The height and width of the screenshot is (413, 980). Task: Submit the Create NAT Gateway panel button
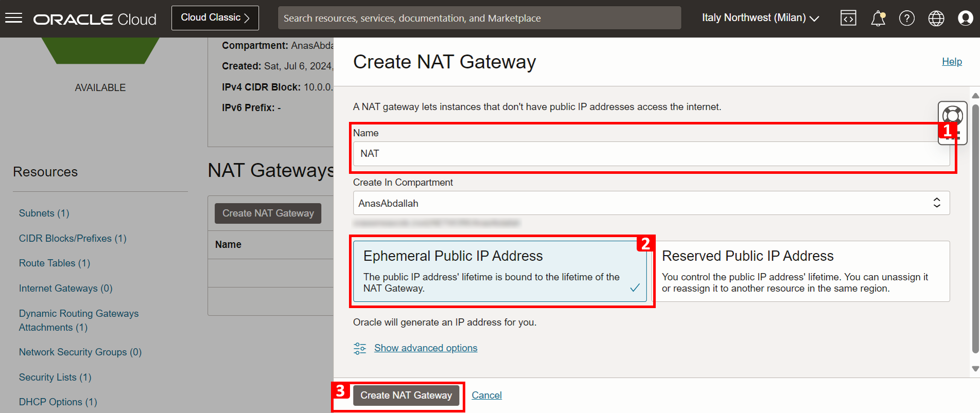click(406, 396)
